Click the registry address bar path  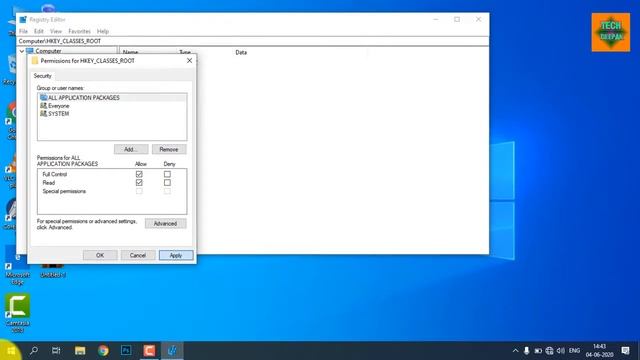pyautogui.click(x=253, y=41)
